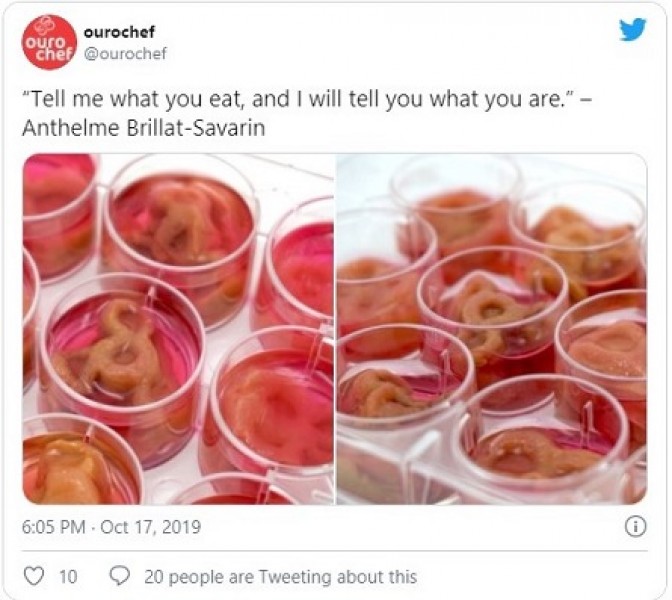Select the flat pink mass dish in right photo

tap(603, 347)
